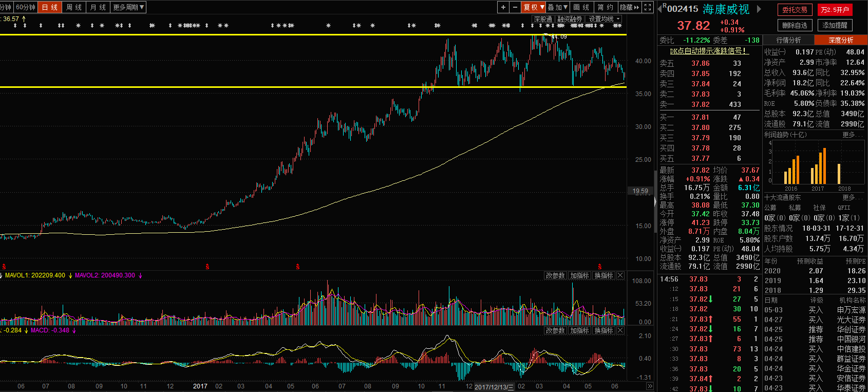Expand the 设置均线 moving average dropdown

pos(605,19)
